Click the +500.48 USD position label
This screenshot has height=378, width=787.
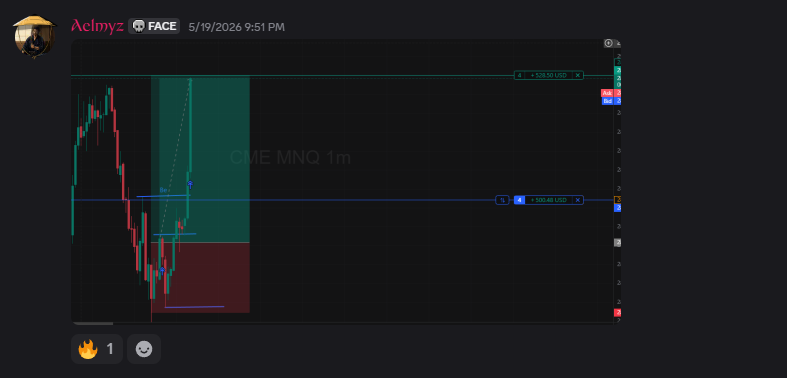(x=549, y=200)
